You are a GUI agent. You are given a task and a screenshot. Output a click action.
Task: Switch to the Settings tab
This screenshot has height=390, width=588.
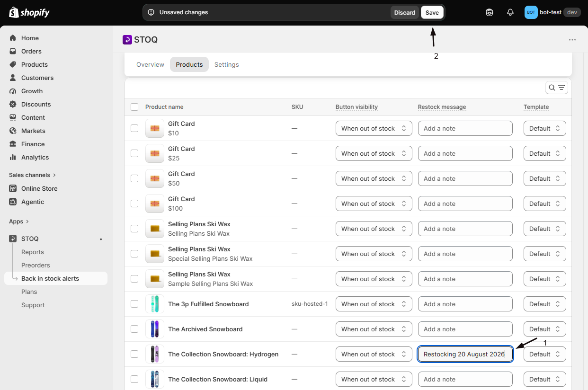click(226, 64)
